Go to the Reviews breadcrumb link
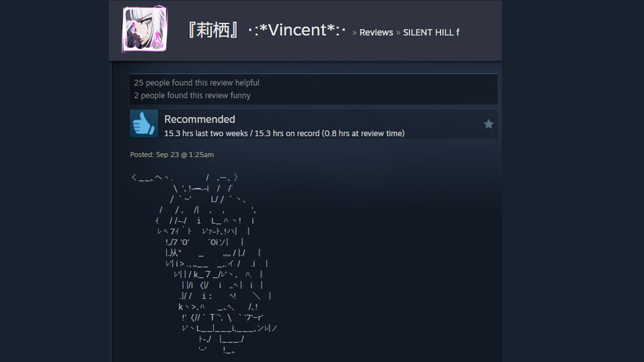 376,32
